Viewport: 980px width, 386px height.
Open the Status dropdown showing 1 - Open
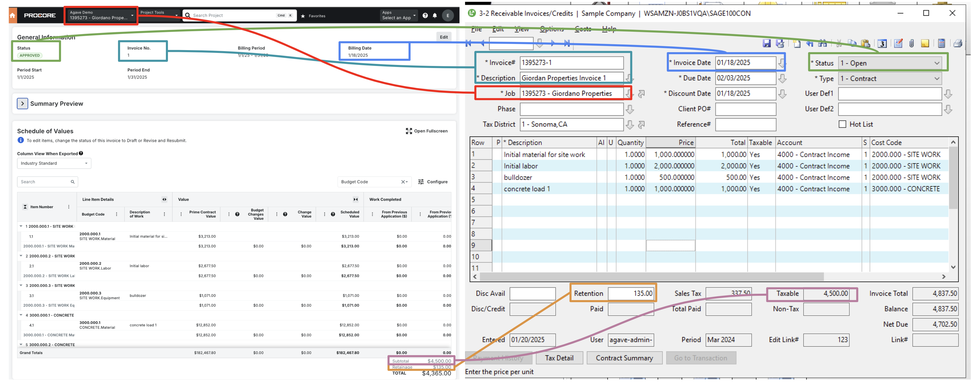point(890,63)
